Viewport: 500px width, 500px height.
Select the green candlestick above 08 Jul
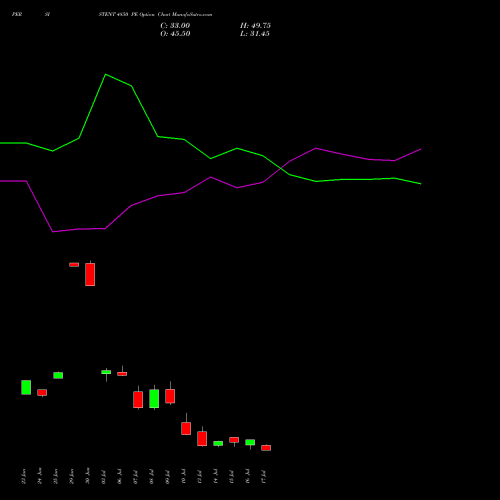154,398
